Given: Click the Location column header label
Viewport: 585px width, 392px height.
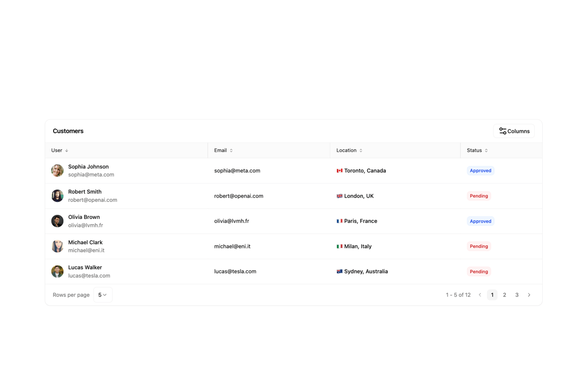Looking at the screenshot, I should [x=347, y=151].
